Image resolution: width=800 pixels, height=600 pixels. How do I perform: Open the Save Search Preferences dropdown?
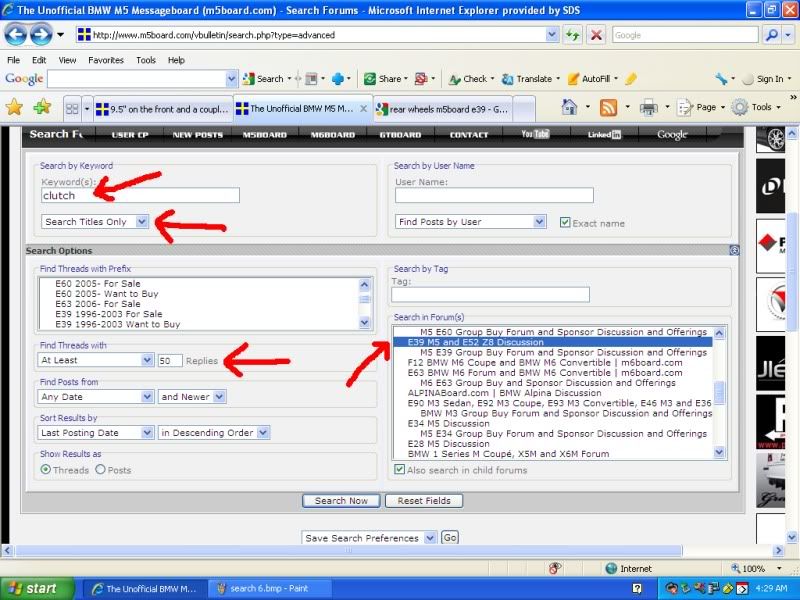(369, 538)
